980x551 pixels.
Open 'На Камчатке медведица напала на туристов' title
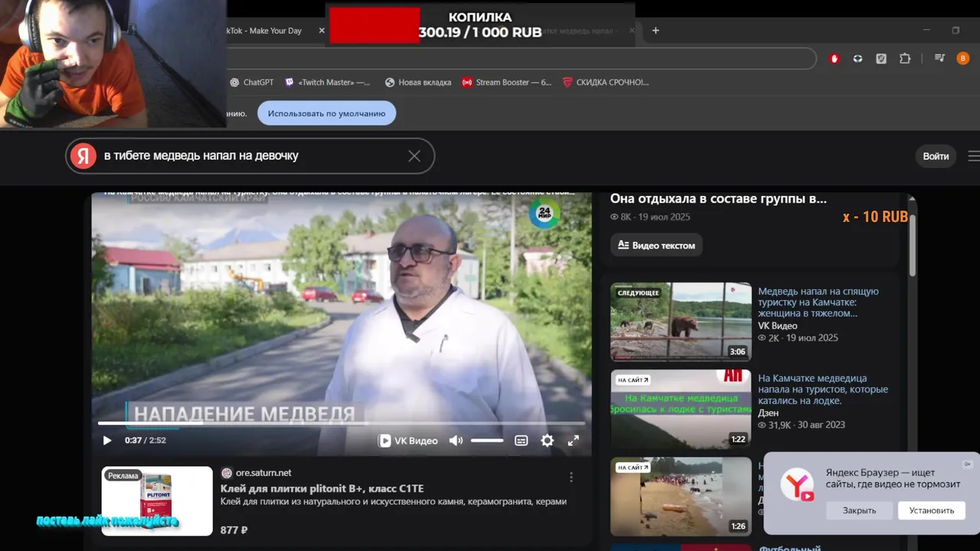823,390
